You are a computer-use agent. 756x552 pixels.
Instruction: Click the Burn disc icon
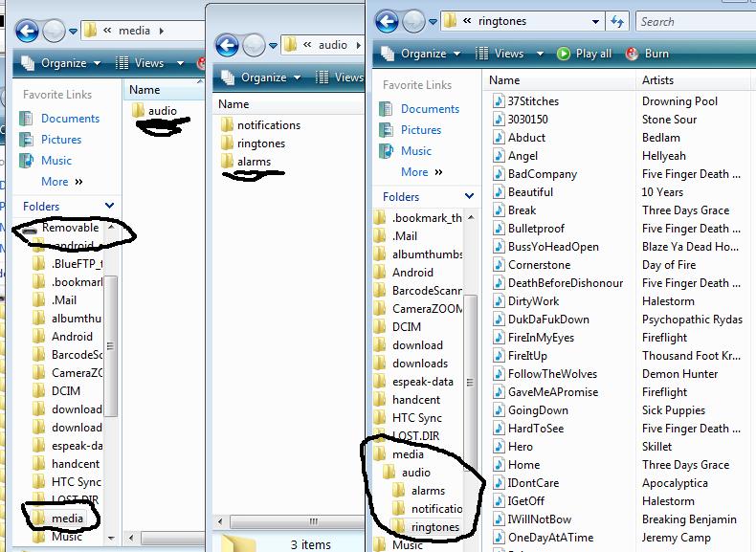(x=633, y=54)
